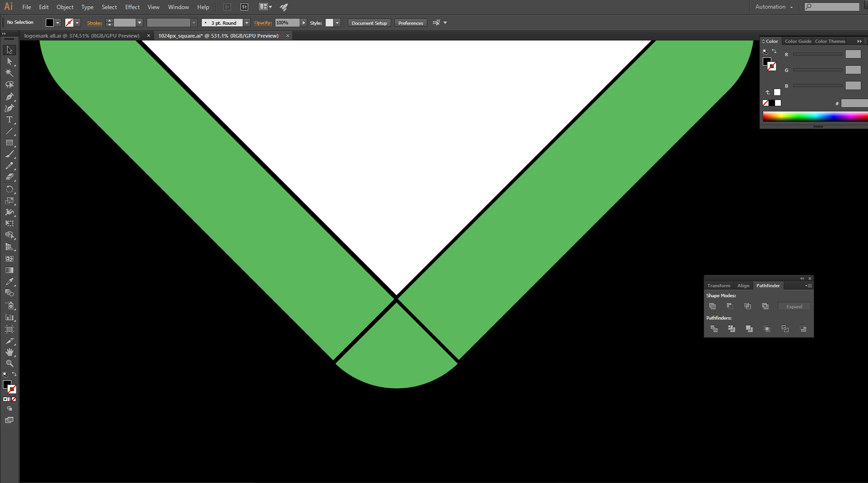This screenshot has height=483, width=868.
Task: Select the Rotate tool
Action: tap(10, 189)
